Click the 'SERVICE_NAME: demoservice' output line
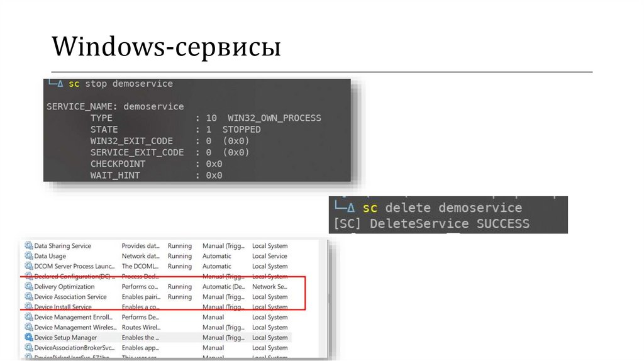This screenshot has height=361, width=644. pos(115,106)
